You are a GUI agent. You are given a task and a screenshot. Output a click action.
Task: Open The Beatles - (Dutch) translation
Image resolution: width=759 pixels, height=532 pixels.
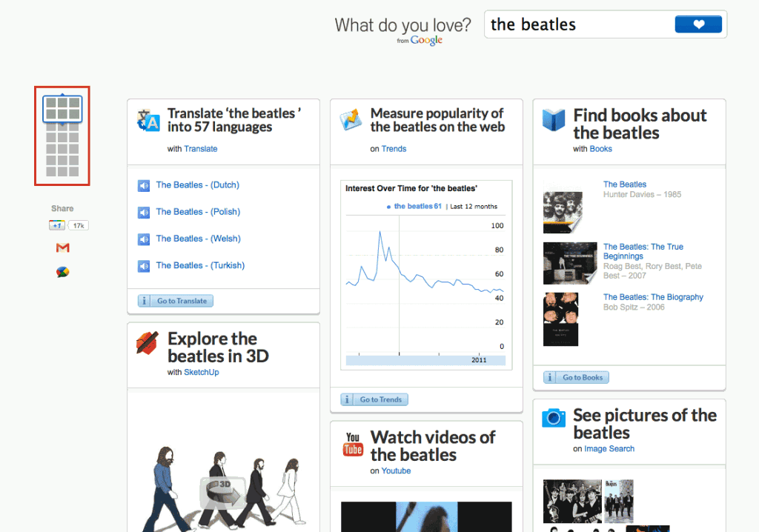coord(197,185)
